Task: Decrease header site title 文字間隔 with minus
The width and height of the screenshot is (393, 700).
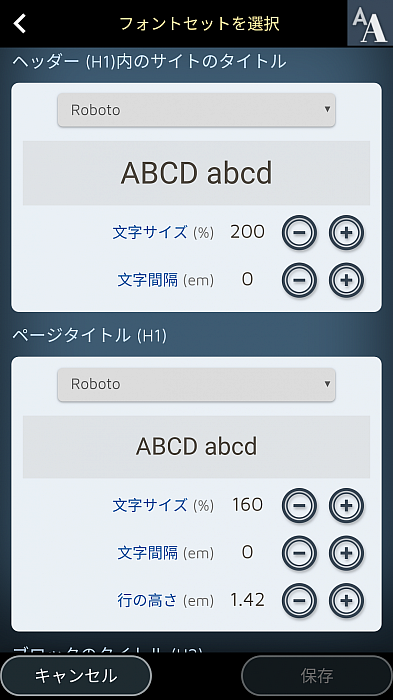Action: click(299, 280)
